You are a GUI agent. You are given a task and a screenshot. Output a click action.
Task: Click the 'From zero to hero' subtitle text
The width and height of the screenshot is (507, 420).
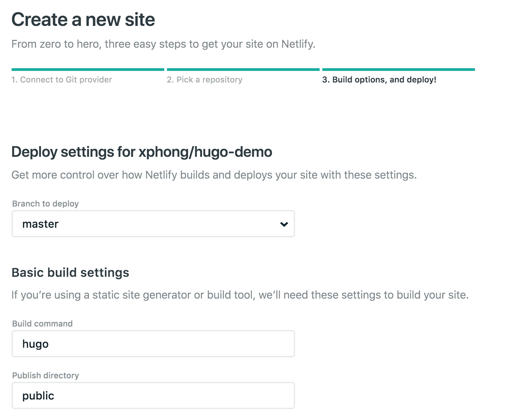point(163,44)
